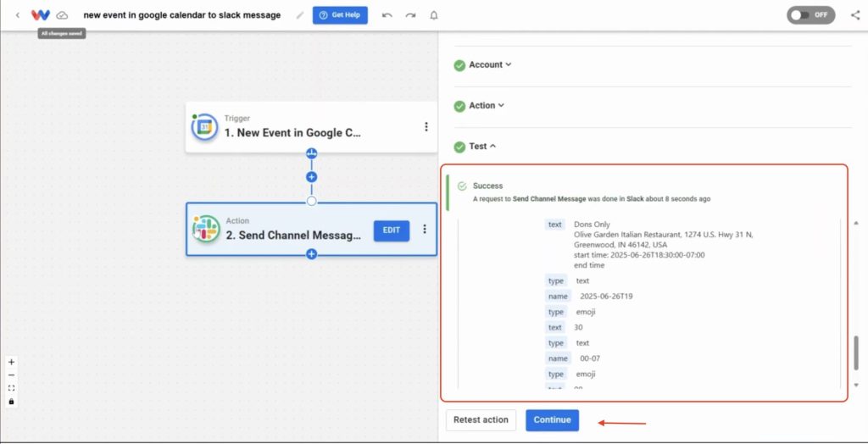This screenshot has height=444, width=868.
Task: Click the 'start time: 2025-06-26T18:30:00-07:00' line
Action: (x=639, y=255)
